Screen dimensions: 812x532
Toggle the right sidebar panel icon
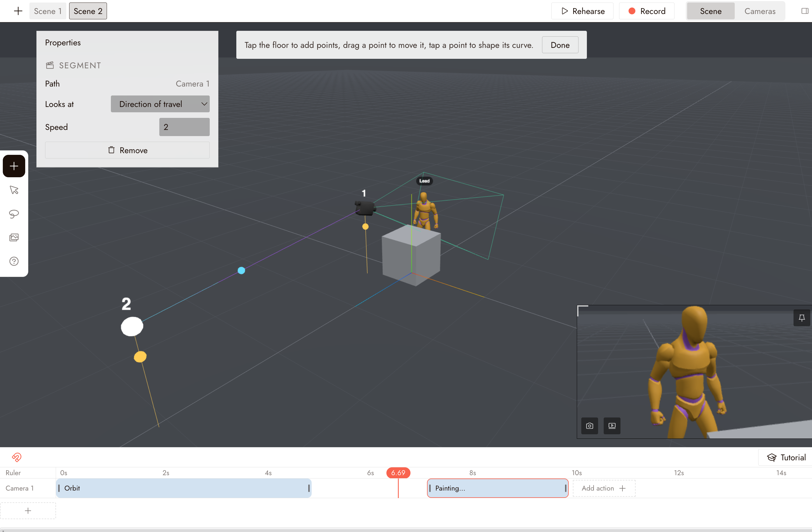point(805,11)
